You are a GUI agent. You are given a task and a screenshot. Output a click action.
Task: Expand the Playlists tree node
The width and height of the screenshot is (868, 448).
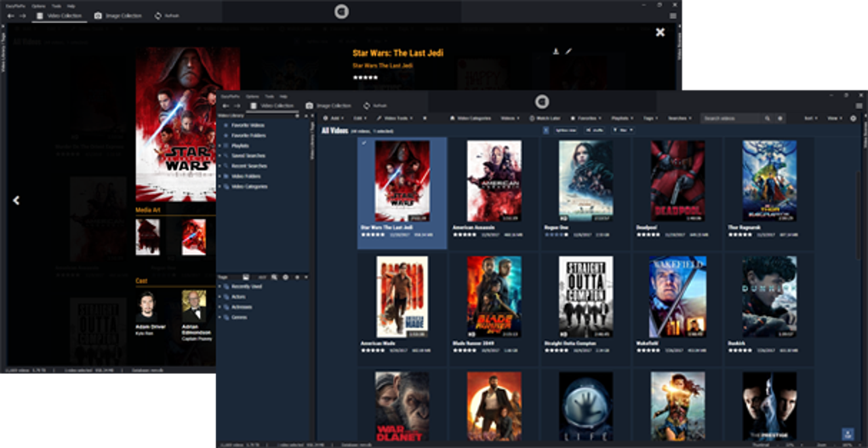click(220, 146)
